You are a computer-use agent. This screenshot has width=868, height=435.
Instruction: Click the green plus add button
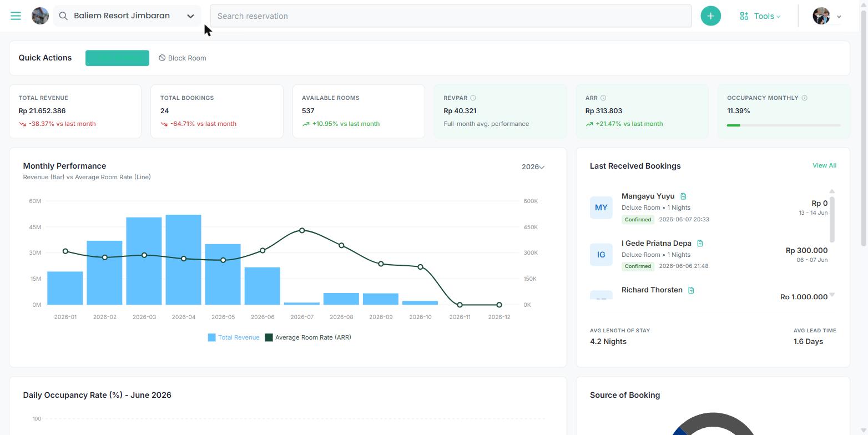click(x=710, y=16)
